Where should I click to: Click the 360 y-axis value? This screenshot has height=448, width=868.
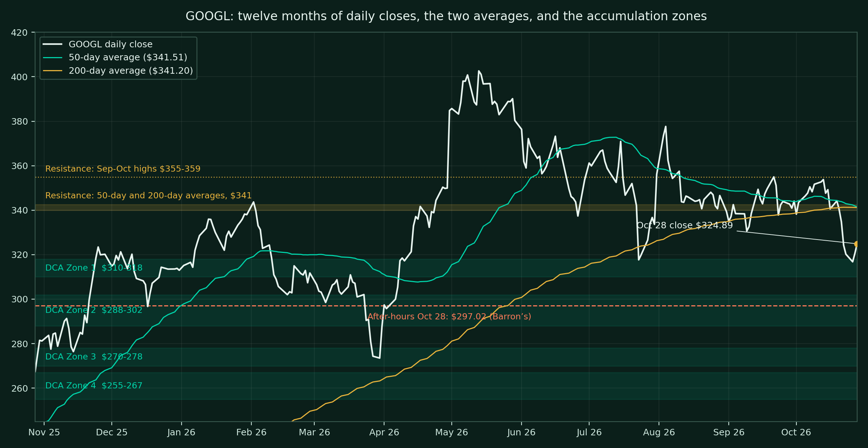click(19, 166)
